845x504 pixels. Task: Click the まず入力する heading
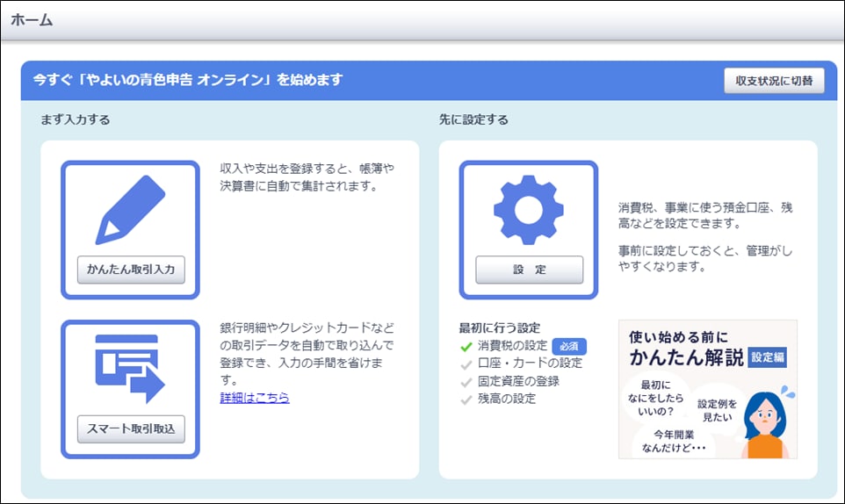click(x=76, y=119)
